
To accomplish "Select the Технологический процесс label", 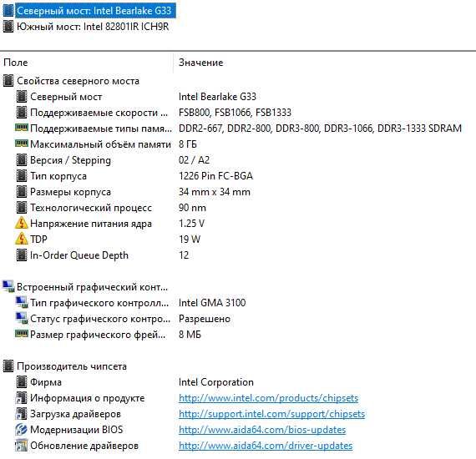I will pyautogui.click(x=91, y=208).
